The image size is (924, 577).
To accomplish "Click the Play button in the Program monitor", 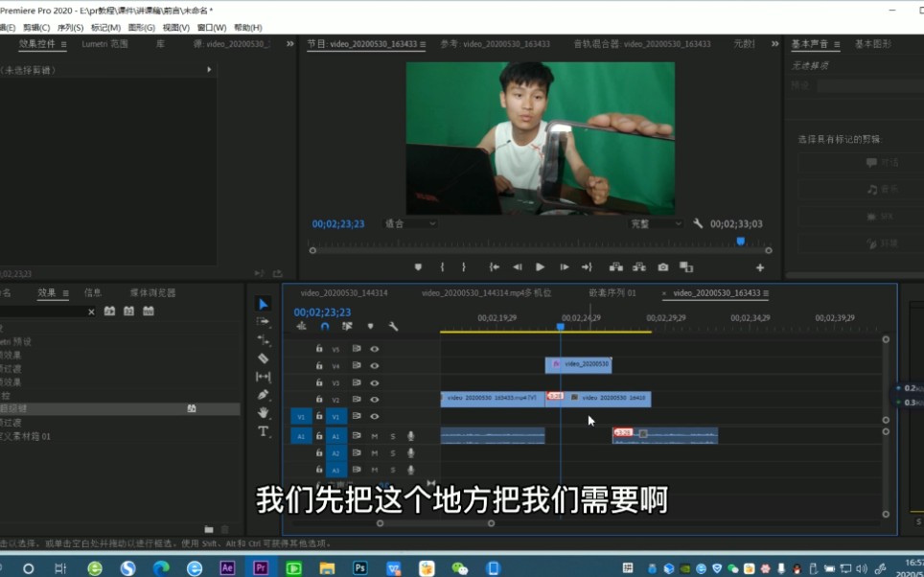I will 539,267.
